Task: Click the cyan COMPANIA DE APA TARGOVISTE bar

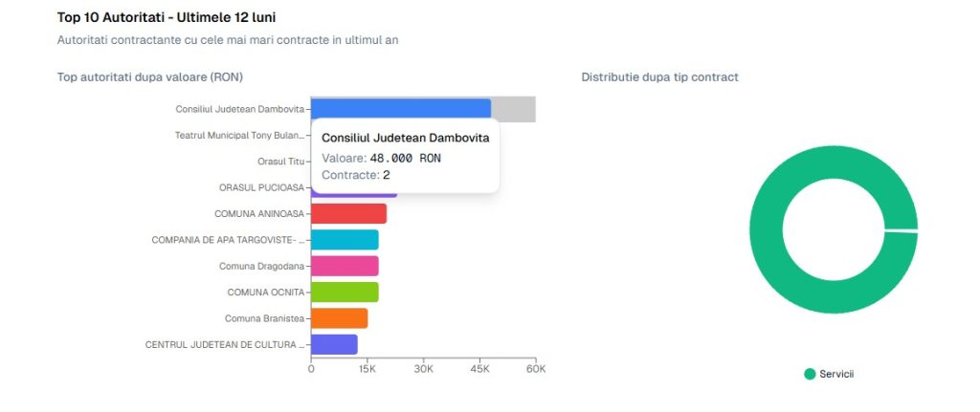Action: [345, 240]
